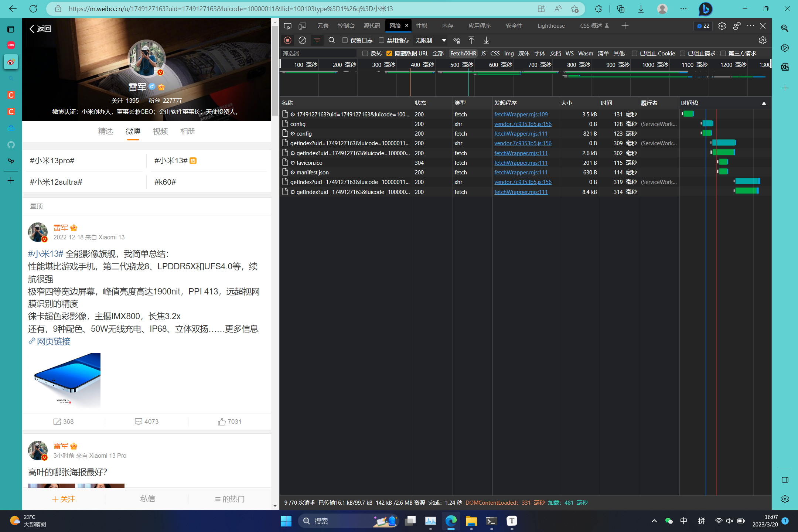This screenshot has width=798, height=532.
Task: Import HAR file upload arrow
Action: 471,40
